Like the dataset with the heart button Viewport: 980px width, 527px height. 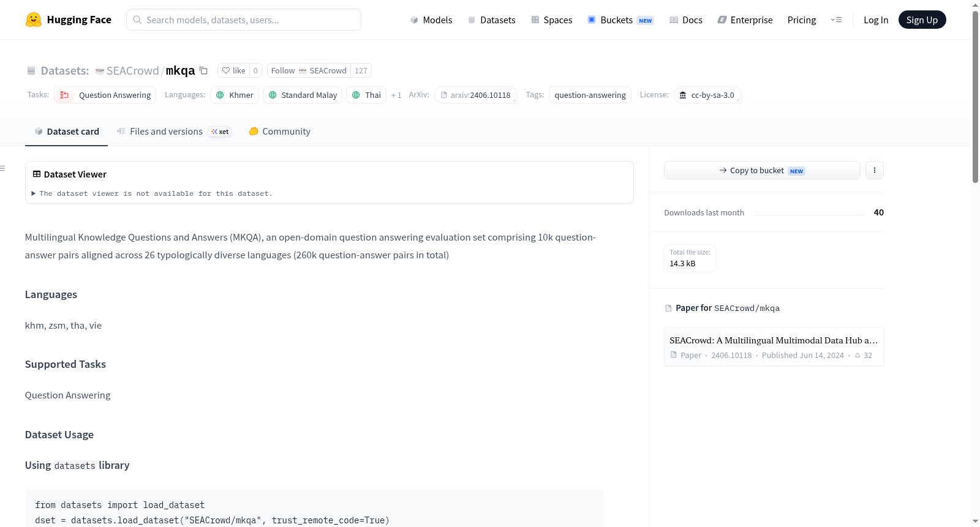coord(233,70)
